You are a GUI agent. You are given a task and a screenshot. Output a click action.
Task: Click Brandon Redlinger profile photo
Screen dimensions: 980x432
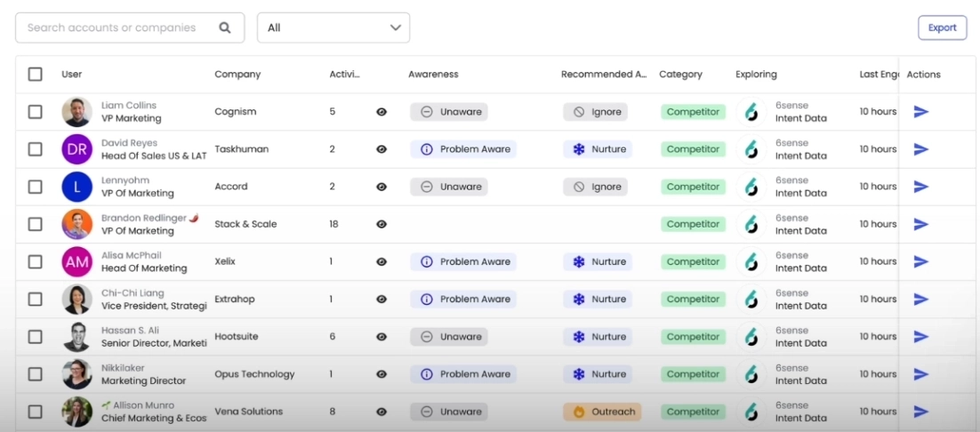click(76, 224)
